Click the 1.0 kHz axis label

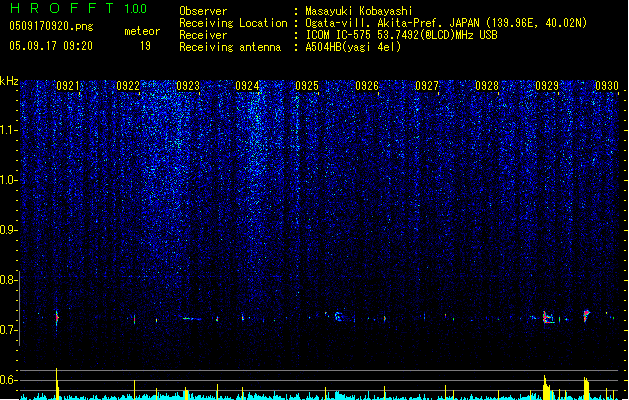tap(8, 180)
